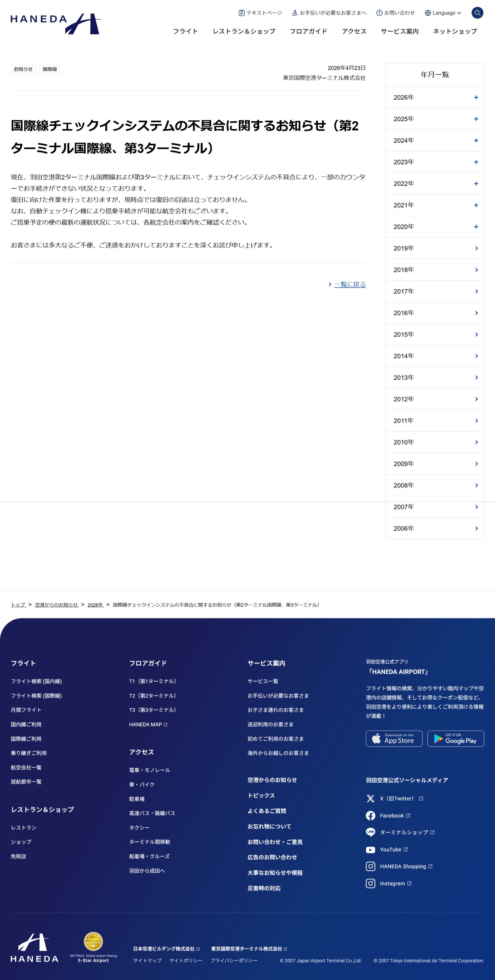Open the YouTube icon in footer
495x980 pixels.
(x=370, y=849)
